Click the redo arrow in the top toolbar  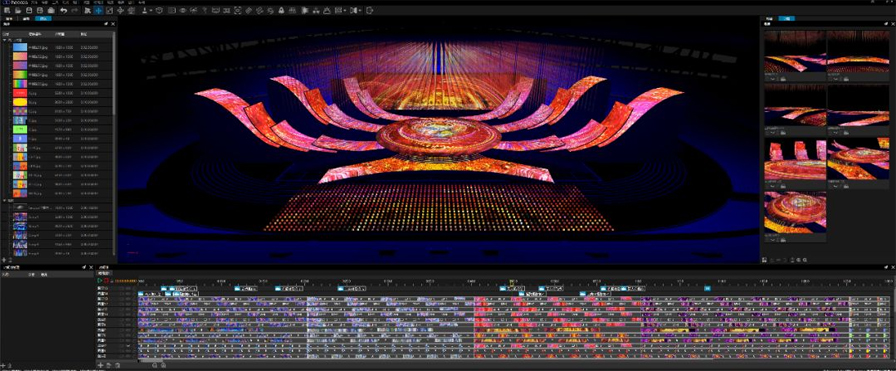click(x=74, y=10)
